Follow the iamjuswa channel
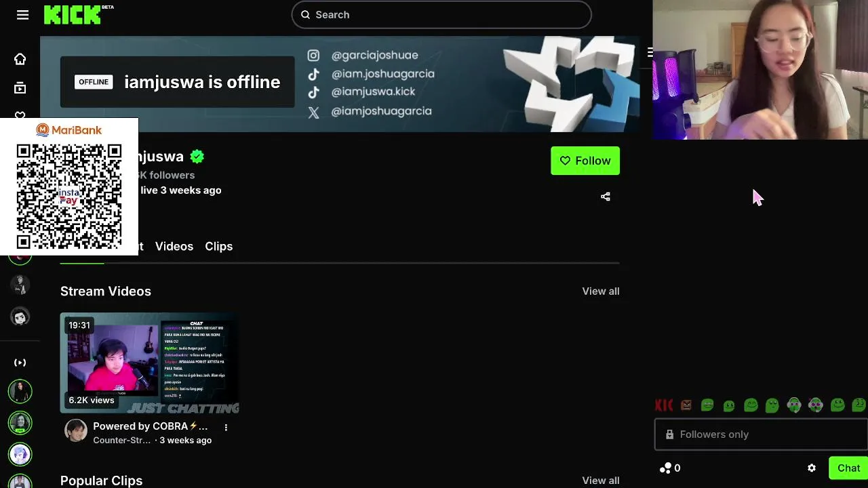Screen dimensions: 868x488 tap(585, 161)
